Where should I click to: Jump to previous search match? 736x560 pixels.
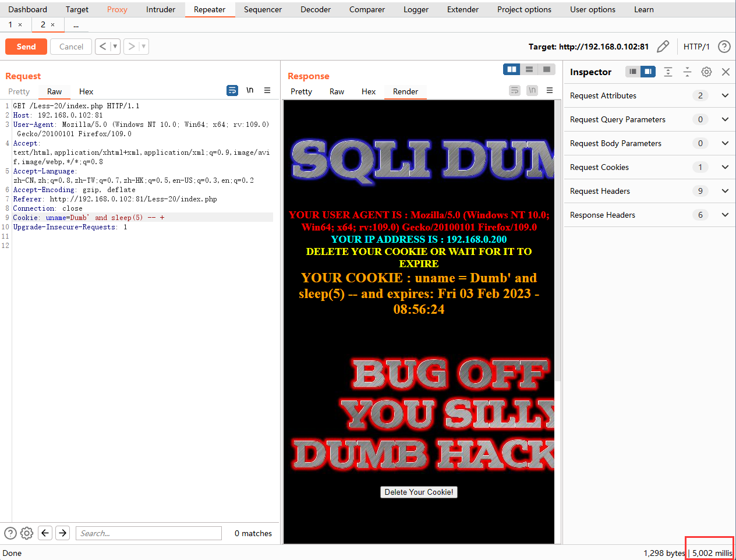[45, 533]
